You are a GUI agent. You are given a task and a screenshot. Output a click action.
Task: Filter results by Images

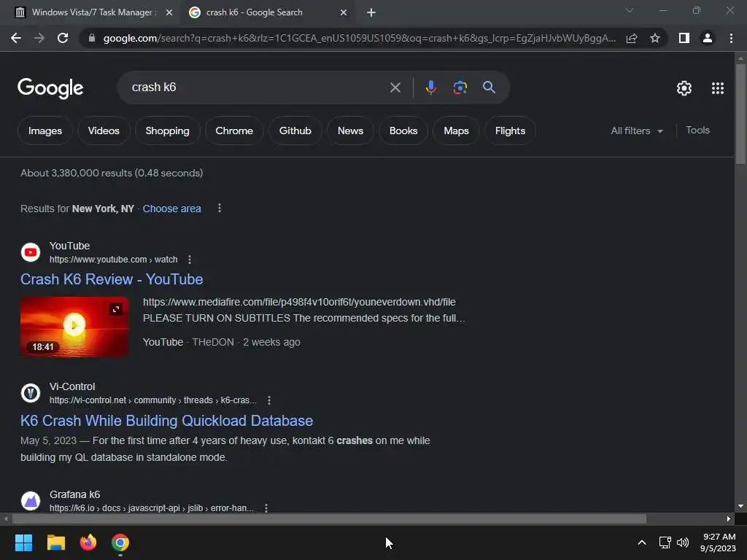(x=45, y=131)
